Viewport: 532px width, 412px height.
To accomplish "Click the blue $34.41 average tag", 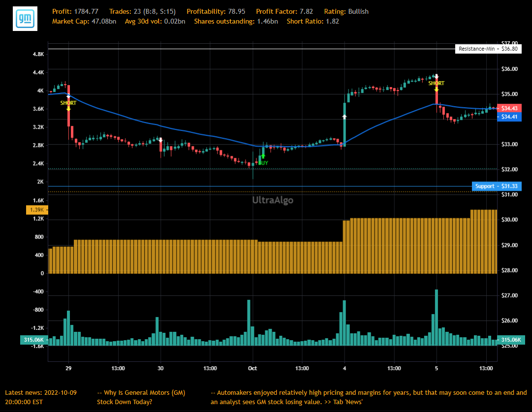I will point(509,117).
